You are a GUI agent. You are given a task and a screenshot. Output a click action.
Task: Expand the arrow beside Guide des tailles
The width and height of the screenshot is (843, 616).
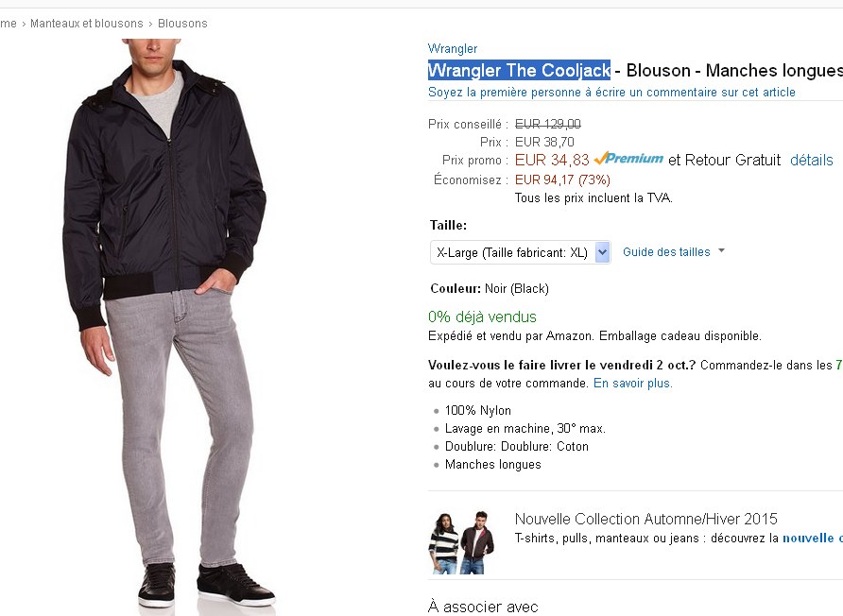click(x=721, y=251)
